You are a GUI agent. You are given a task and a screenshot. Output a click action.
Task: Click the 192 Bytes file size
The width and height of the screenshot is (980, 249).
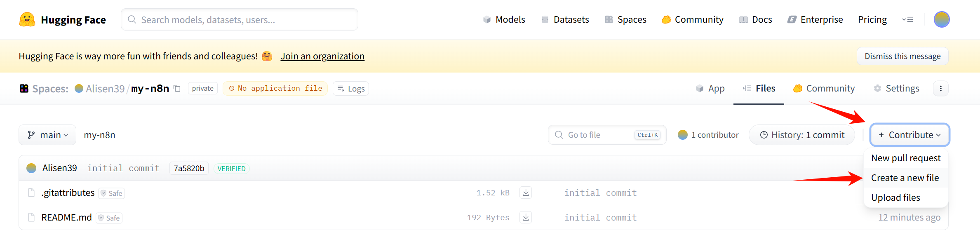(x=488, y=217)
